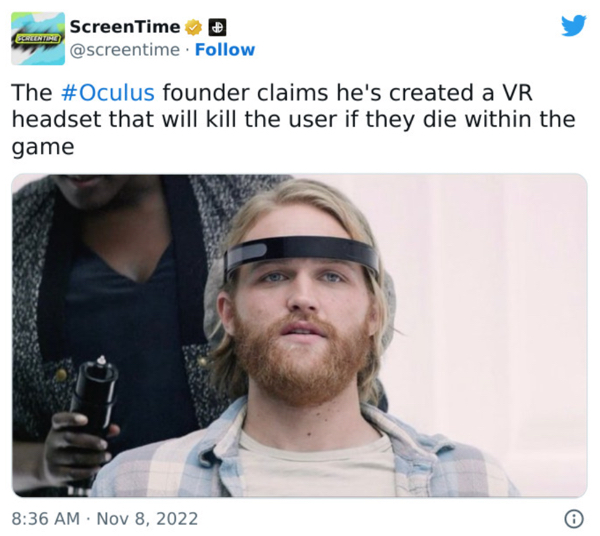Click the gold verified checkmark badge
Screen dimensions: 600x536
pyautogui.click(x=194, y=27)
